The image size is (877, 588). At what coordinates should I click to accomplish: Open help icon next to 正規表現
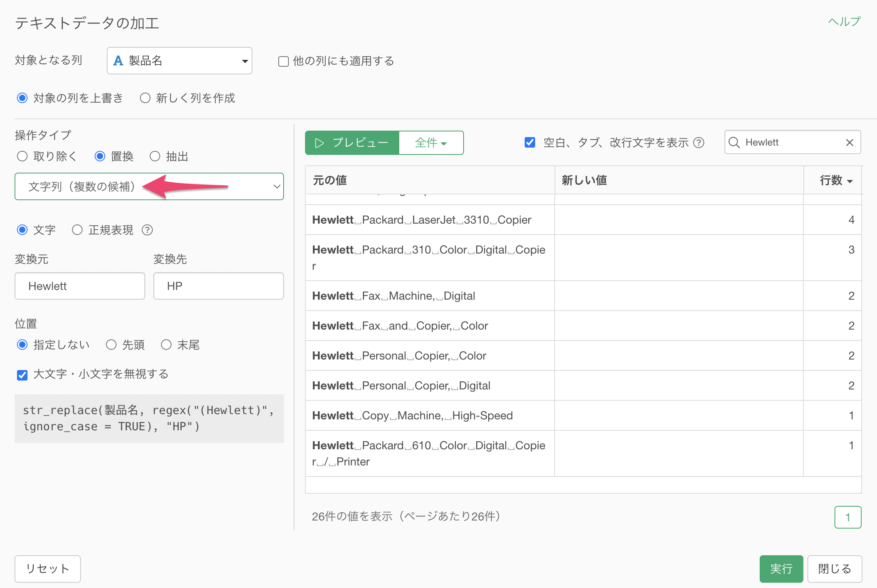coord(147,230)
